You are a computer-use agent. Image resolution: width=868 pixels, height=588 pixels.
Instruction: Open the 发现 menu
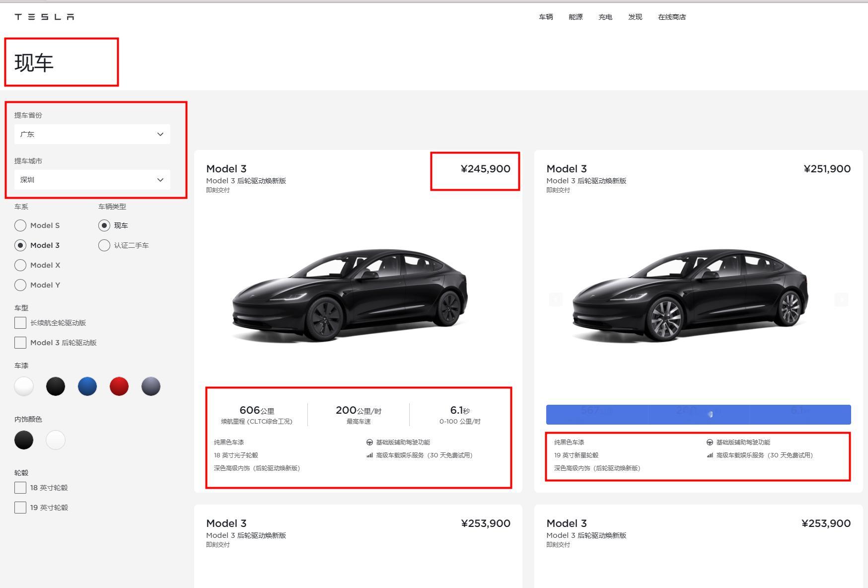(x=635, y=17)
